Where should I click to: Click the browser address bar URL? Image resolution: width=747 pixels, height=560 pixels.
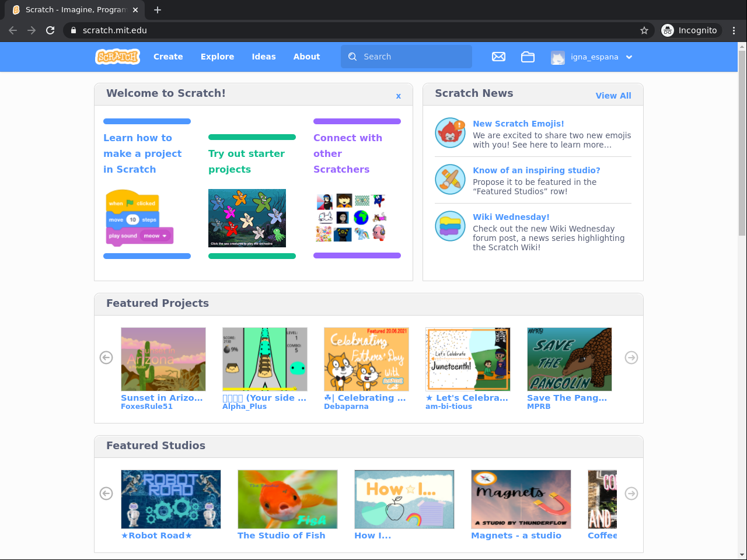pyautogui.click(x=115, y=30)
